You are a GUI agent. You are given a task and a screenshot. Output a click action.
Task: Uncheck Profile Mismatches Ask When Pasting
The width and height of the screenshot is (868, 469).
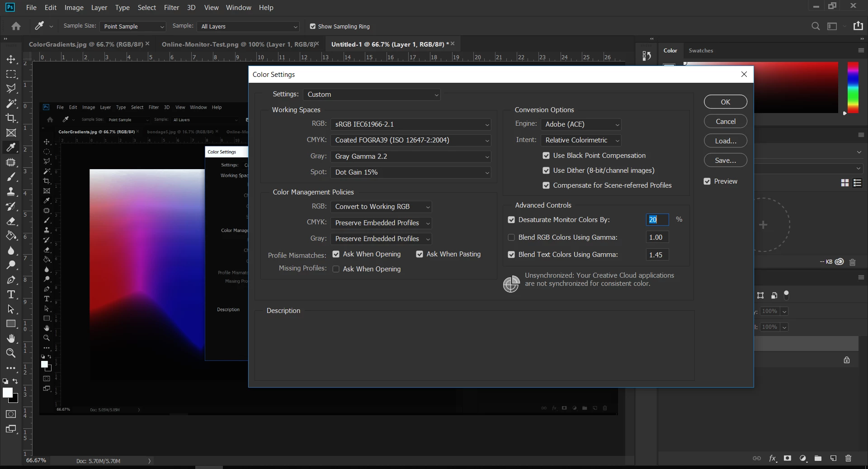[x=420, y=254]
